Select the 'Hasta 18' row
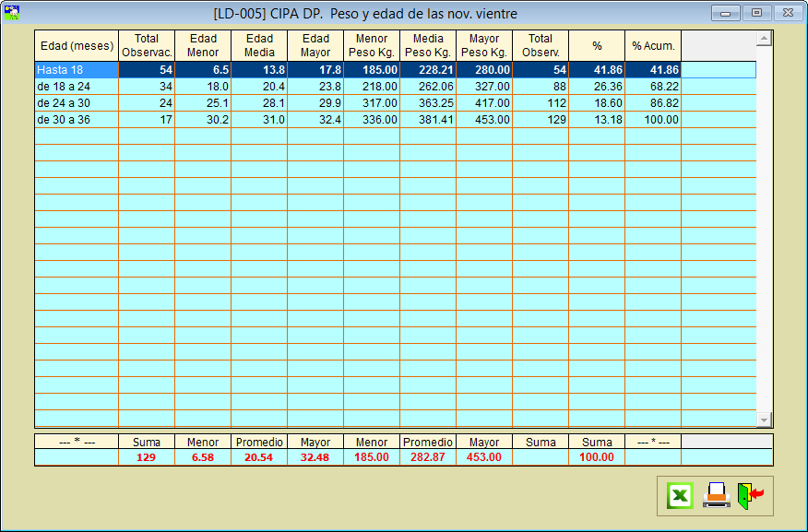 tap(77, 70)
